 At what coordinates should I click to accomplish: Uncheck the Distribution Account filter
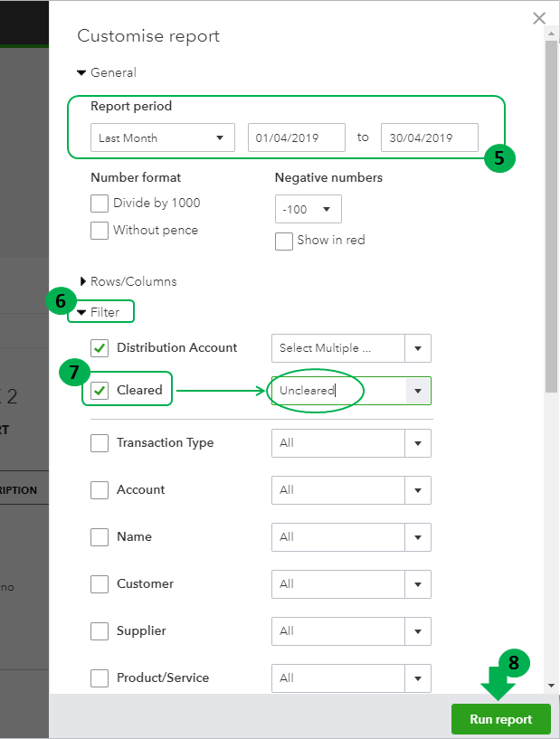[x=100, y=348]
